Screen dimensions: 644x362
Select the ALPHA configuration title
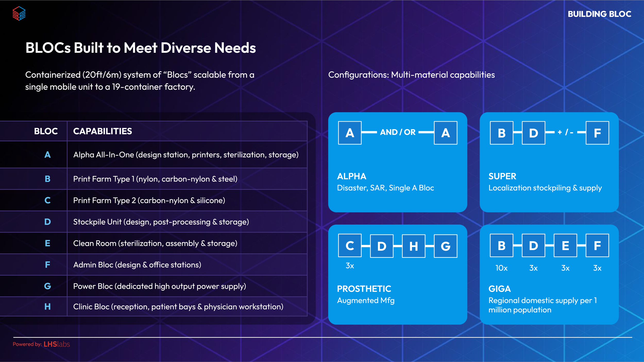[351, 176]
